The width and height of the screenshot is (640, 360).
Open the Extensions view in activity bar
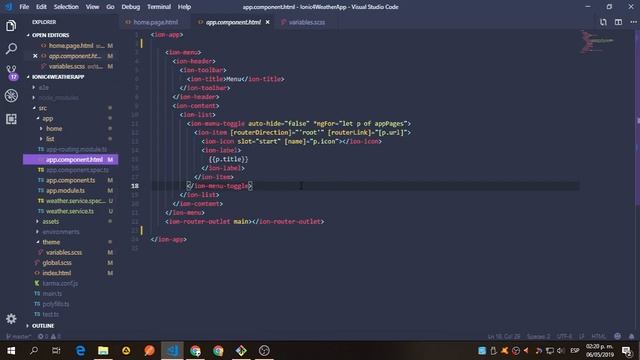[11, 119]
